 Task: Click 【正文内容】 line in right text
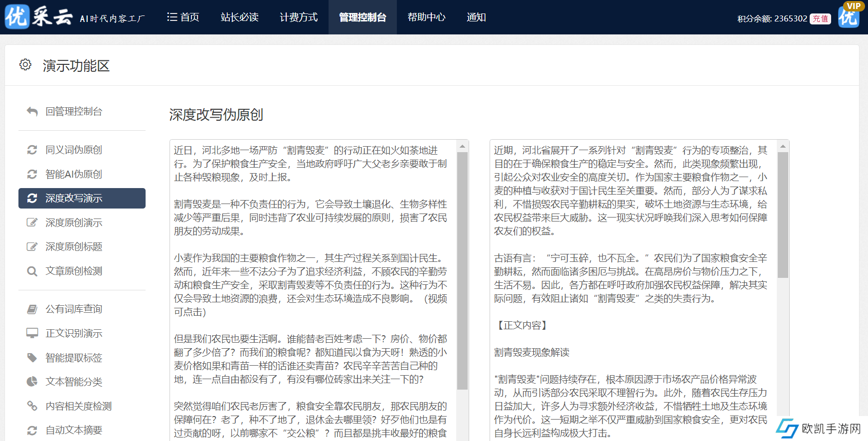click(x=522, y=325)
